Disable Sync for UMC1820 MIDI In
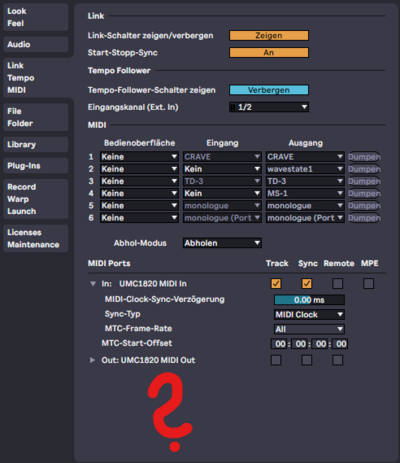The width and height of the screenshot is (400, 463). 307,284
